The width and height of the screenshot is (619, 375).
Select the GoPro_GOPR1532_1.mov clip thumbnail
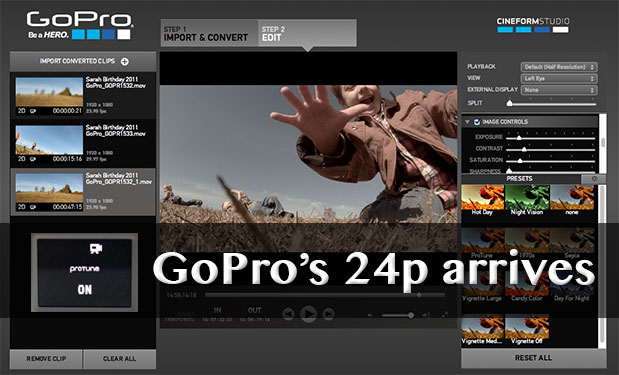[49, 188]
